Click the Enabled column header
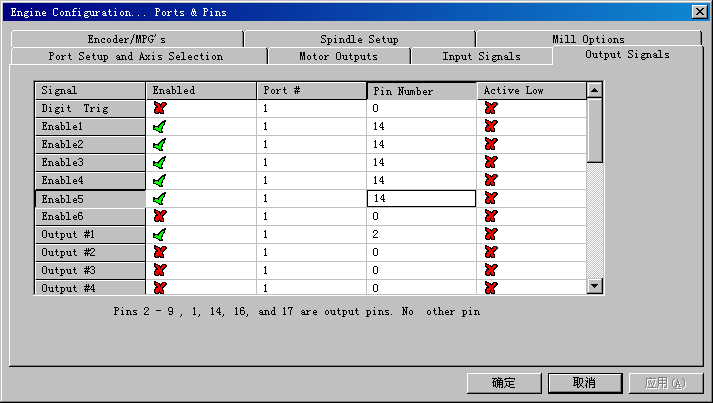The image size is (713, 403). click(x=201, y=91)
